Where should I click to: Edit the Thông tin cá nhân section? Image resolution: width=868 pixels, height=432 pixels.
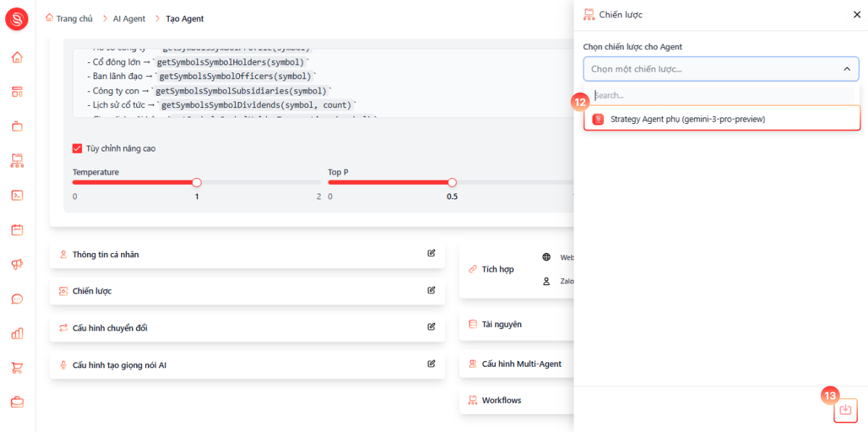[431, 254]
